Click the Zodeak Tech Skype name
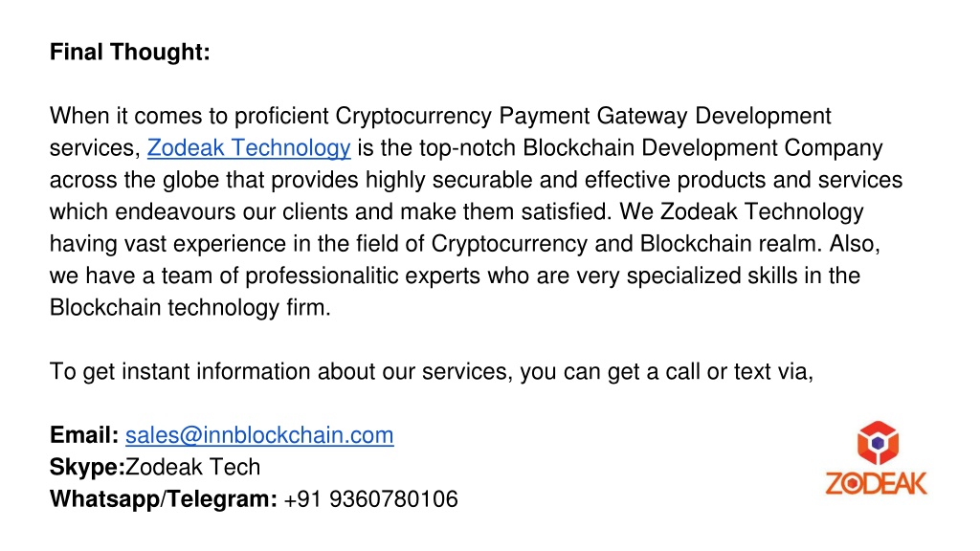Image resolution: width=980 pixels, height=551 pixels. (193, 467)
